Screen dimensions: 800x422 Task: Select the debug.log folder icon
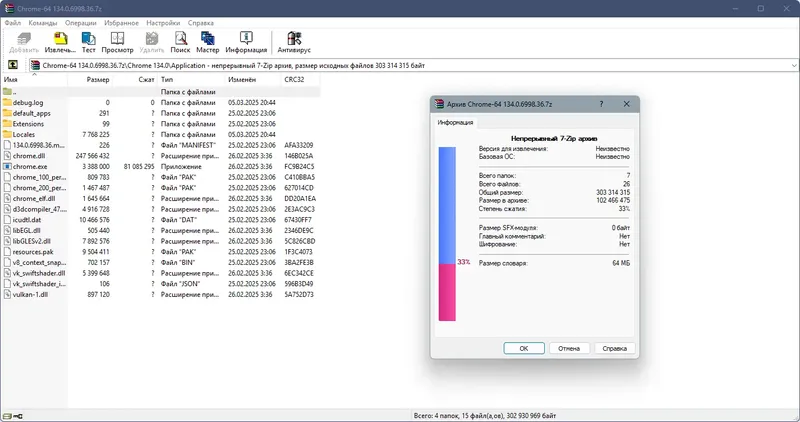(x=7, y=103)
